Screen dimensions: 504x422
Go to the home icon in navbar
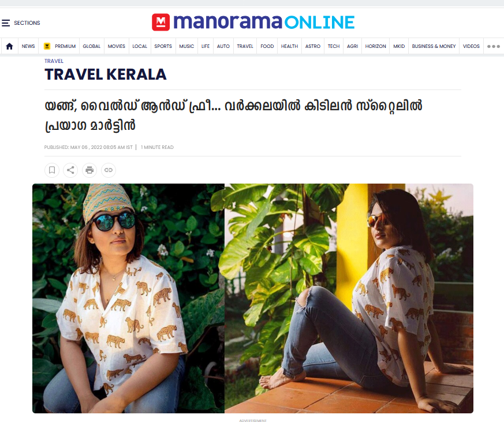[x=9, y=46]
